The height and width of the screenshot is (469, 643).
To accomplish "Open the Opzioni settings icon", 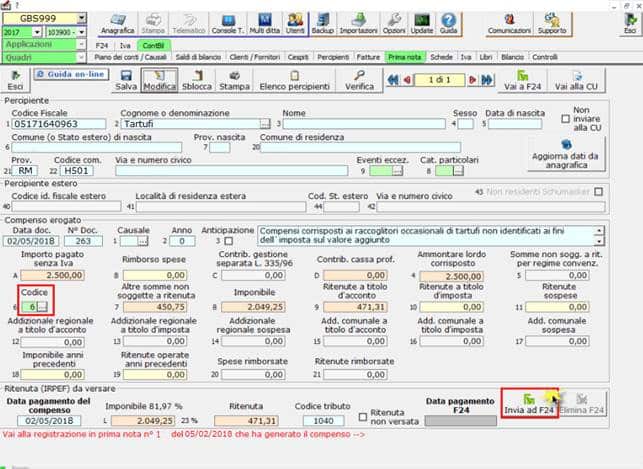I will [394, 24].
